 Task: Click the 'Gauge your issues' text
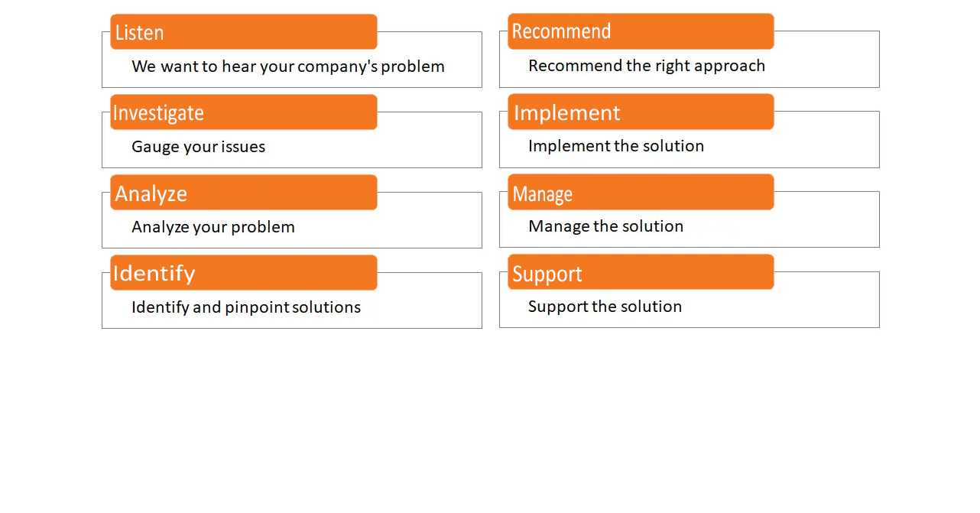click(x=199, y=147)
